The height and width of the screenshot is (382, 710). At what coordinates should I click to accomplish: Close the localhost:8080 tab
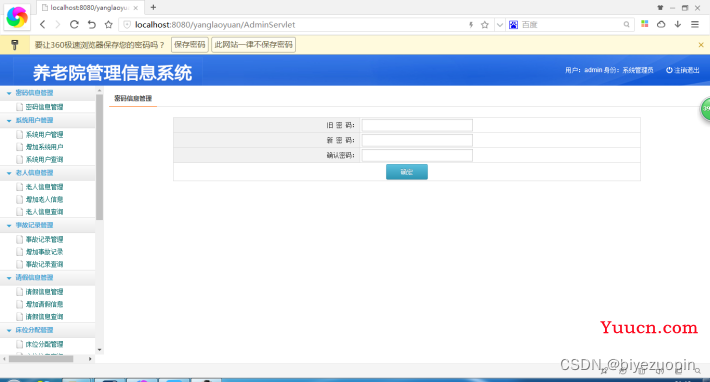pyautogui.click(x=135, y=8)
